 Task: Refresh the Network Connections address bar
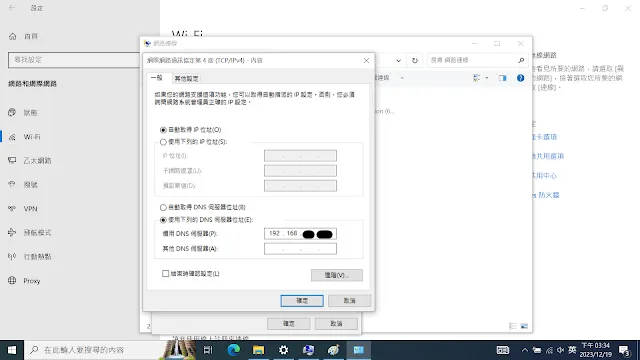[x=415, y=60]
